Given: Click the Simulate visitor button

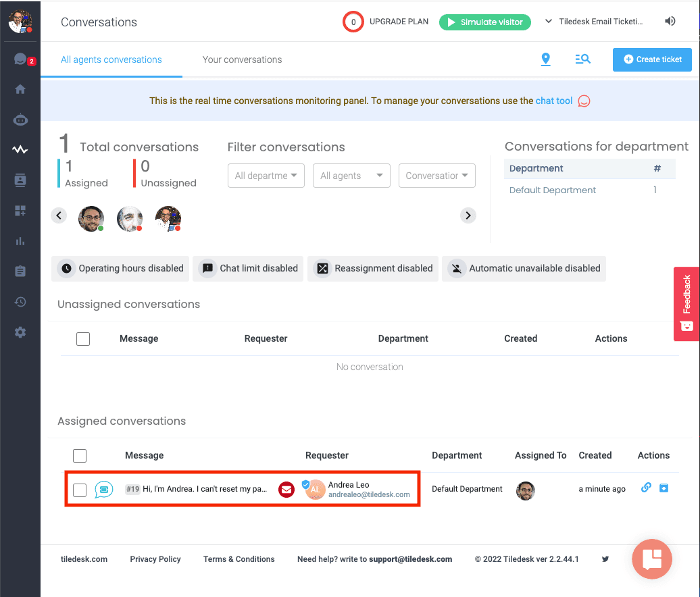Looking at the screenshot, I should point(485,22).
